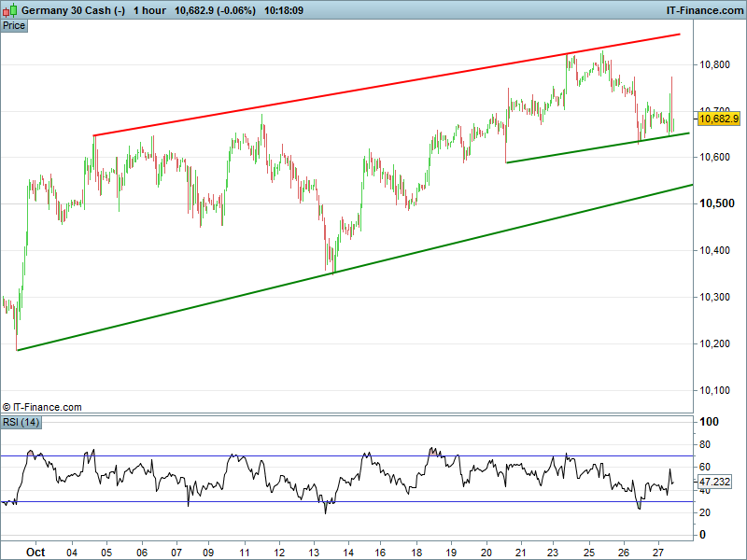Click the 09 date on time axis
Screen dimensions: 747x560
click(x=208, y=553)
